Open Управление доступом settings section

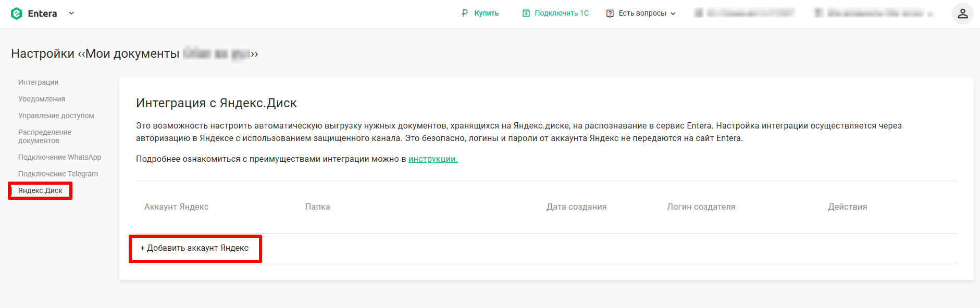click(56, 115)
